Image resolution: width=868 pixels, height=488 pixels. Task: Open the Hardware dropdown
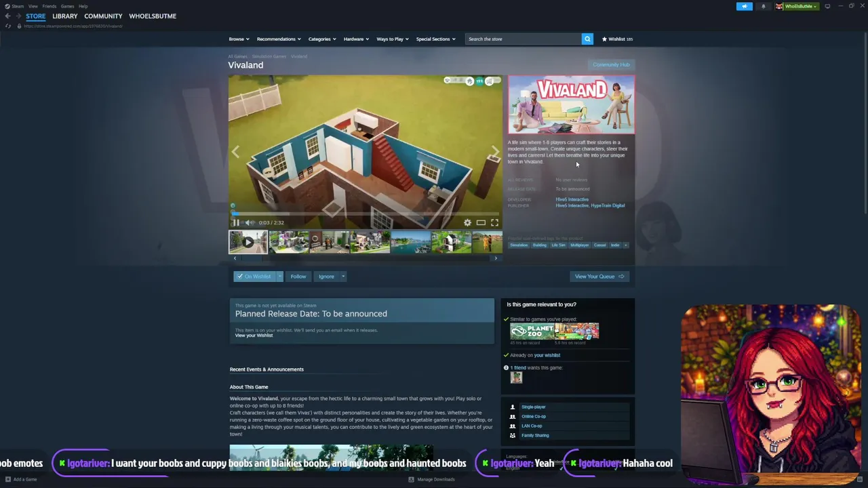click(x=356, y=39)
